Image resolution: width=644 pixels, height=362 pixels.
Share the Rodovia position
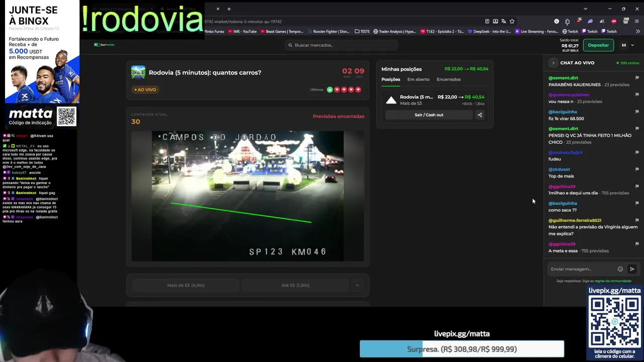click(480, 115)
